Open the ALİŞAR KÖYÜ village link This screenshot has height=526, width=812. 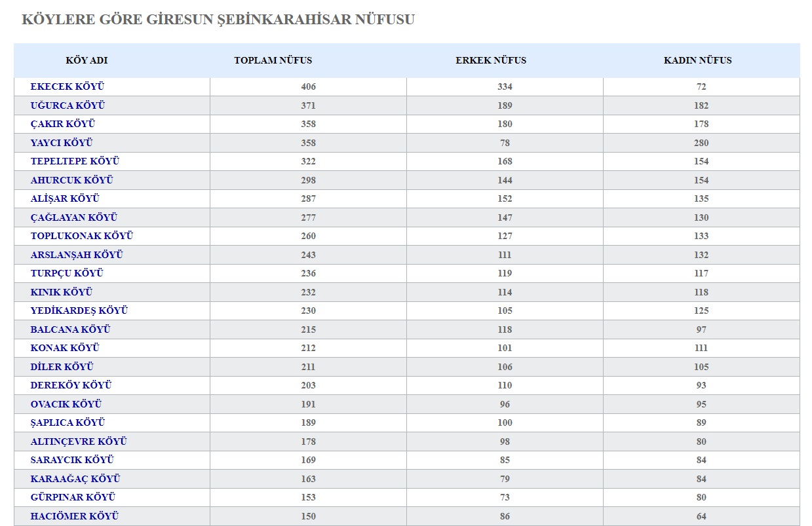[x=65, y=198]
